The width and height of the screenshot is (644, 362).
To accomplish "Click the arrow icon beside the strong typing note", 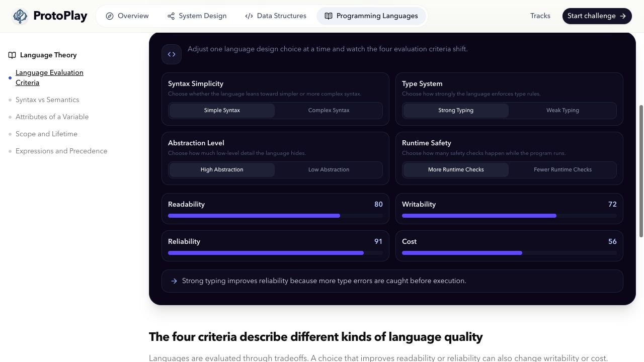I will coord(174,281).
